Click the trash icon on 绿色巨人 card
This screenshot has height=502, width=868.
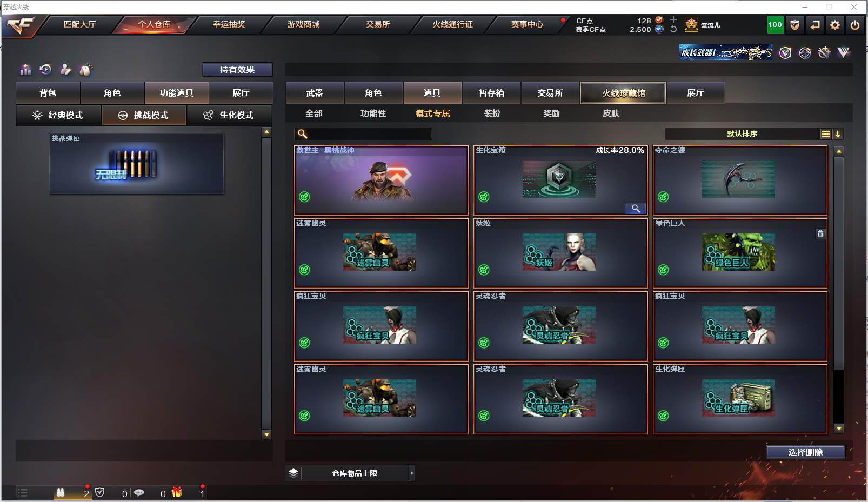coord(820,233)
